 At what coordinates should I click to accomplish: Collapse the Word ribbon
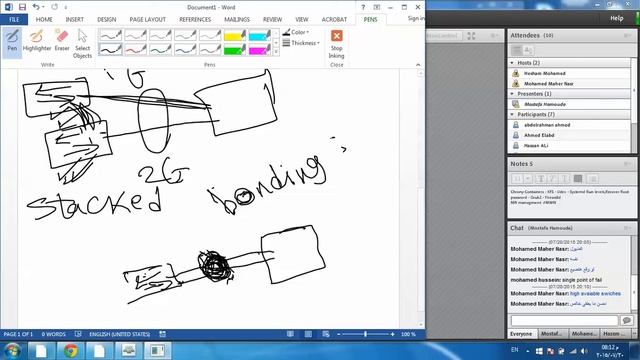click(418, 64)
